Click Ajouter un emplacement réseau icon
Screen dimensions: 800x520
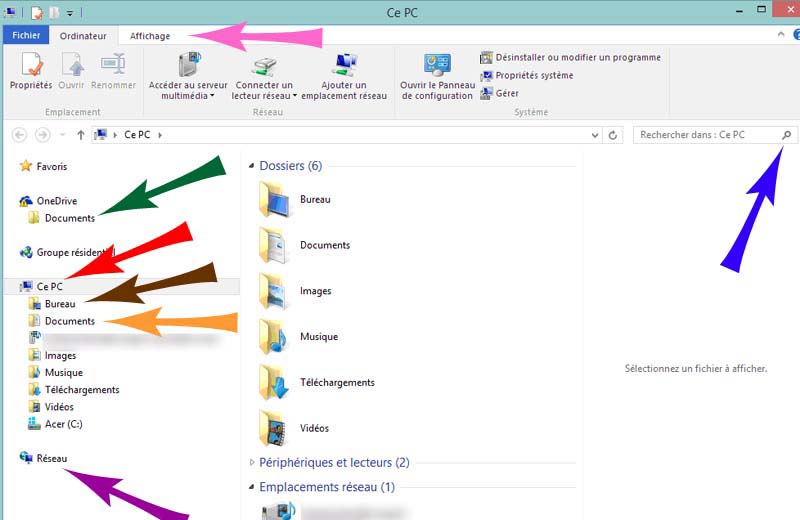click(x=344, y=65)
